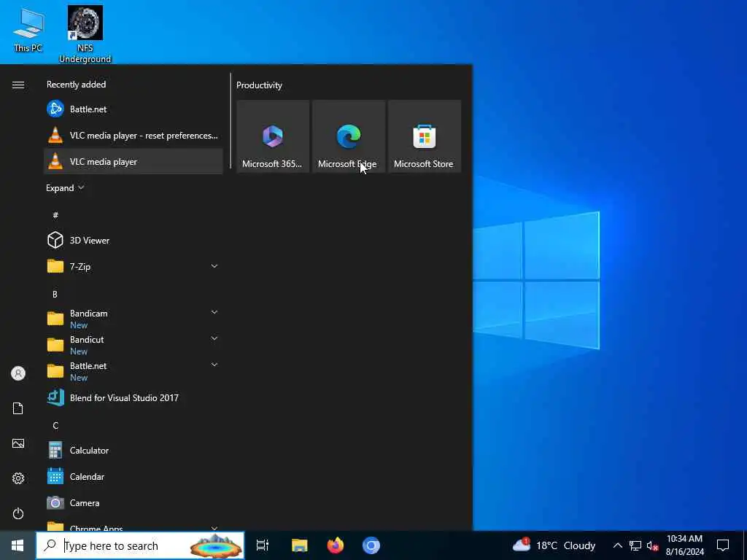Expand the Bandicut folder
The height and width of the screenshot is (560, 747).
214,338
